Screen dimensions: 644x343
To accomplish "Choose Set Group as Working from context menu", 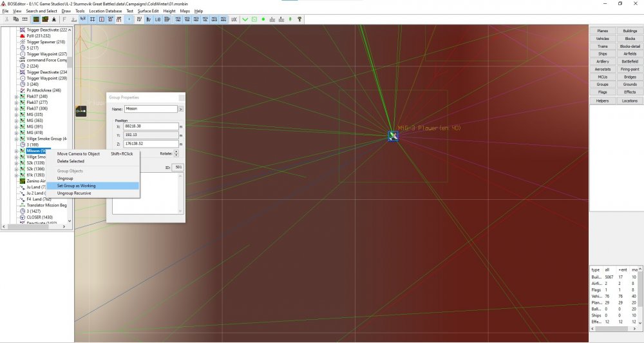I will [x=77, y=186].
